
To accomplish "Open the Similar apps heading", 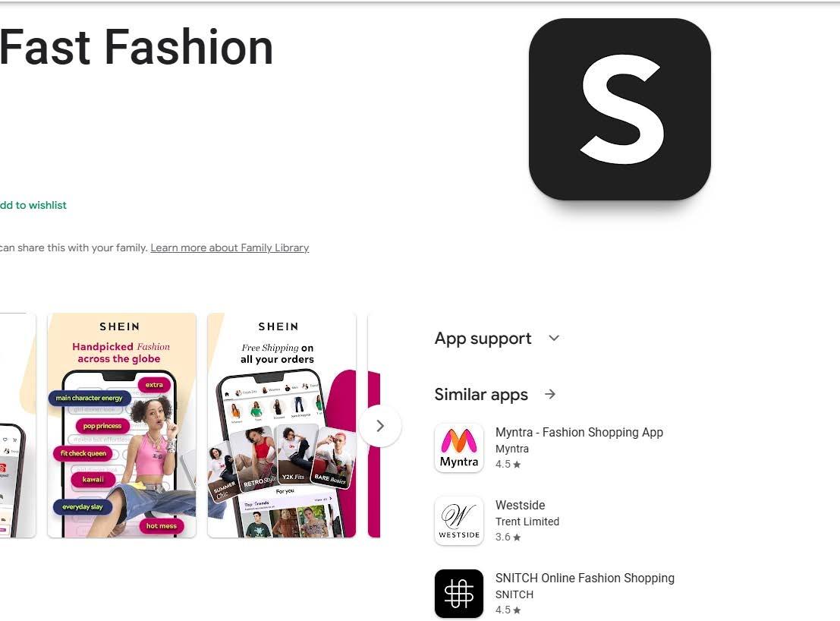I will pos(481,395).
